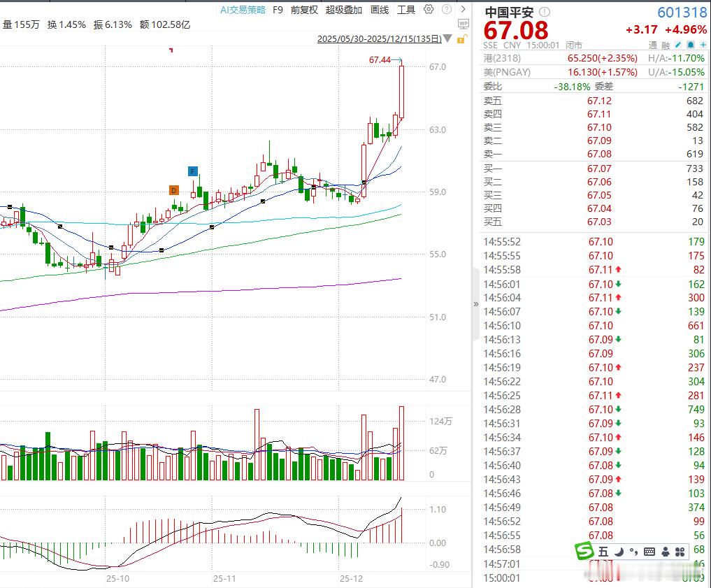
Task: Click the bell alert icon
Action: pos(691,45)
